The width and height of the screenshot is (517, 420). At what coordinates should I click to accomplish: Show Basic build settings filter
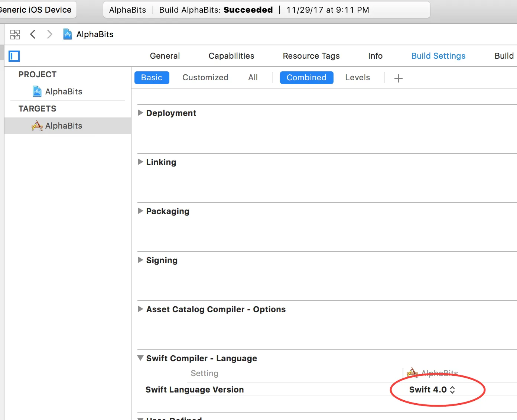(152, 78)
